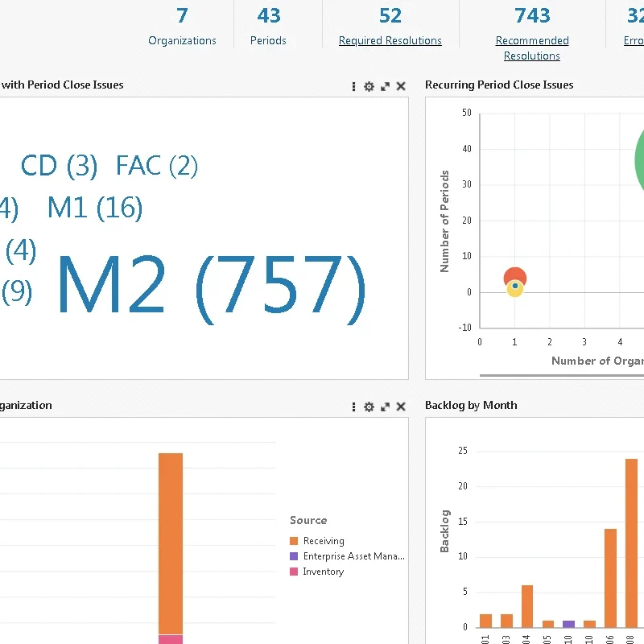Click the red bubble in Recurring Issues chart
Image resolution: width=644 pixels, height=644 pixels.
514,274
